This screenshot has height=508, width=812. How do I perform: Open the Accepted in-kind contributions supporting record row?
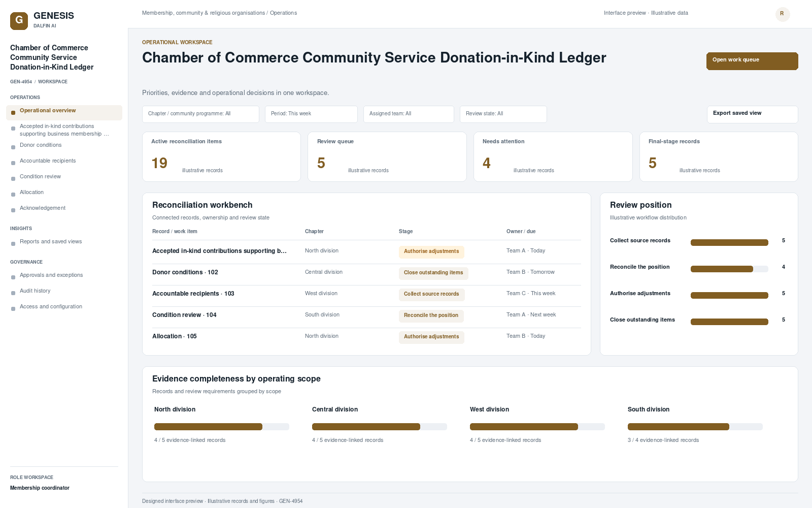click(x=366, y=251)
